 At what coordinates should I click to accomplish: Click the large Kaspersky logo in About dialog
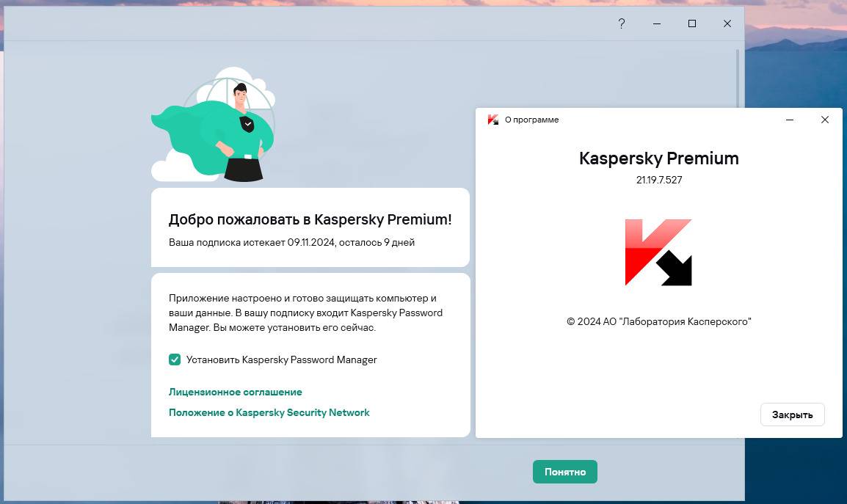pos(658,252)
